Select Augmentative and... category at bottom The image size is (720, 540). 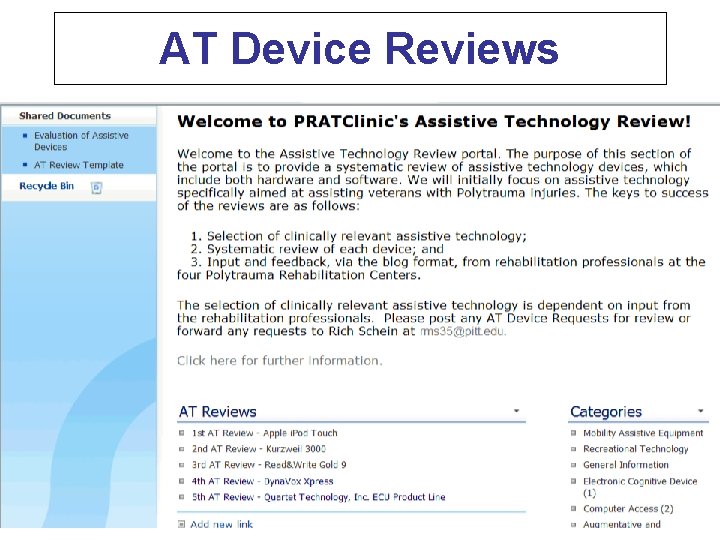(x=622, y=524)
